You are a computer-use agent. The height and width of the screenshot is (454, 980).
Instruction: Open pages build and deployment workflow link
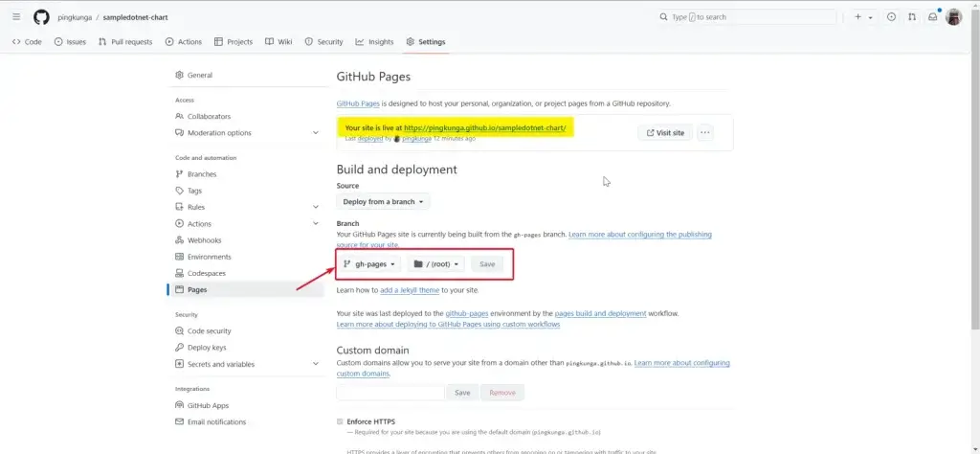click(600, 313)
